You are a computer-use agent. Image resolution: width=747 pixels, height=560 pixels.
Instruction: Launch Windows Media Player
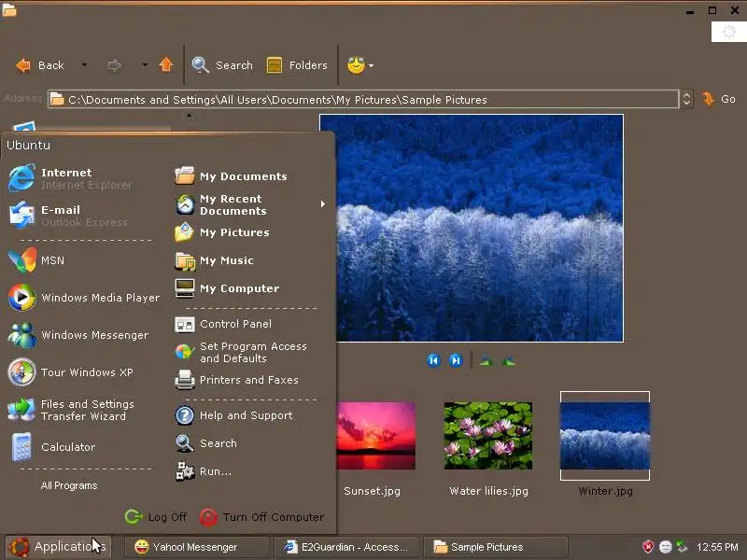[84, 298]
